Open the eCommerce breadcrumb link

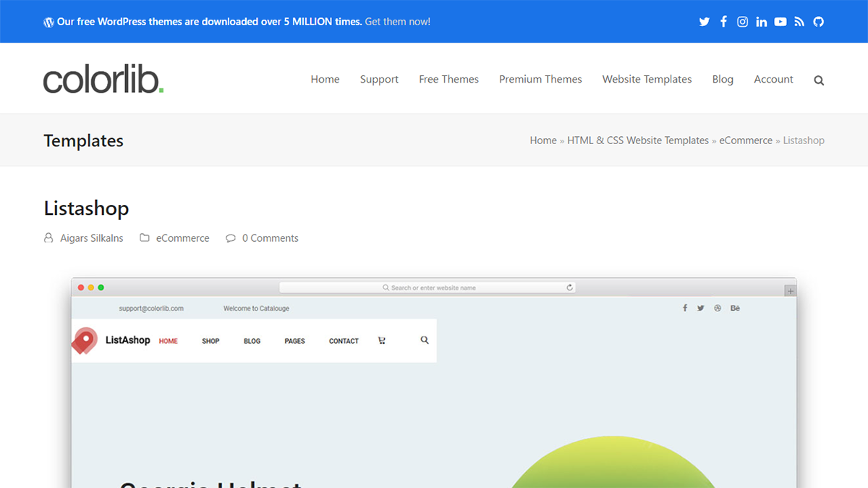(746, 140)
